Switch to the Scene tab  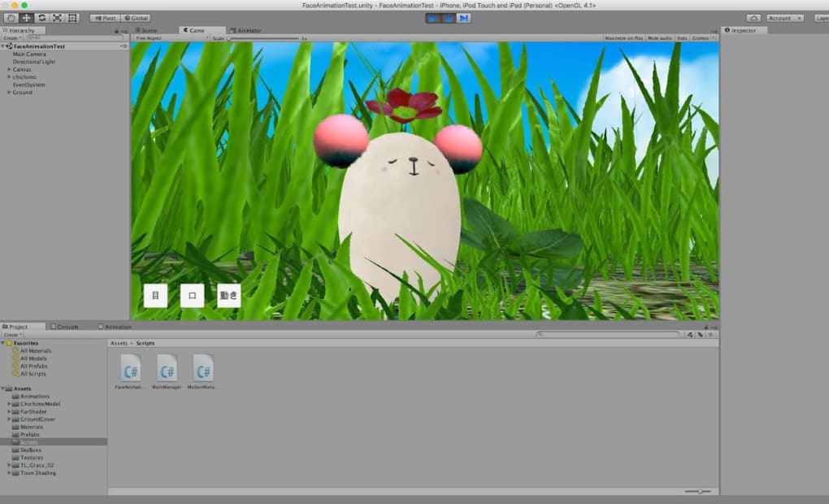148,30
